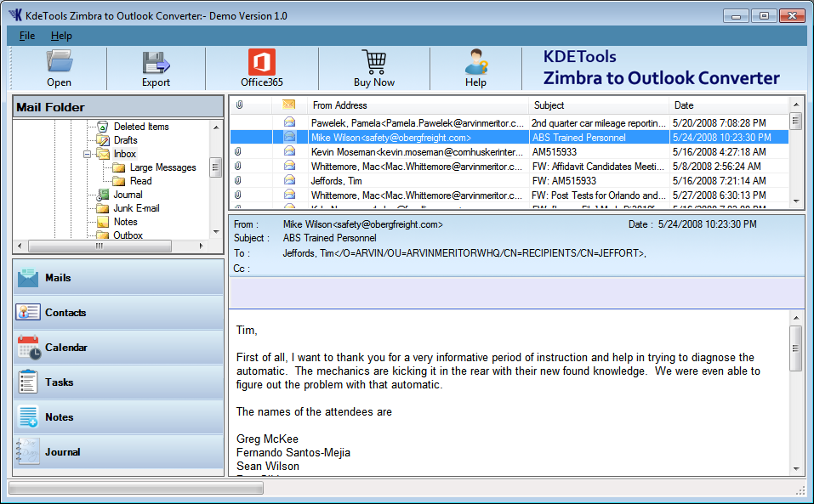The image size is (814, 504).
Task: Click message body vertical scrollbar thumb
Action: [x=796, y=348]
